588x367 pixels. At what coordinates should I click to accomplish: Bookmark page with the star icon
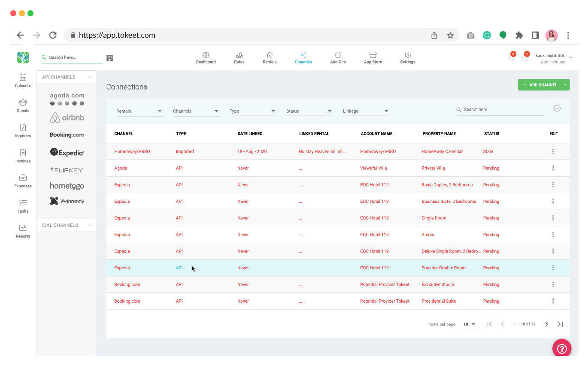click(x=450, y=35)
